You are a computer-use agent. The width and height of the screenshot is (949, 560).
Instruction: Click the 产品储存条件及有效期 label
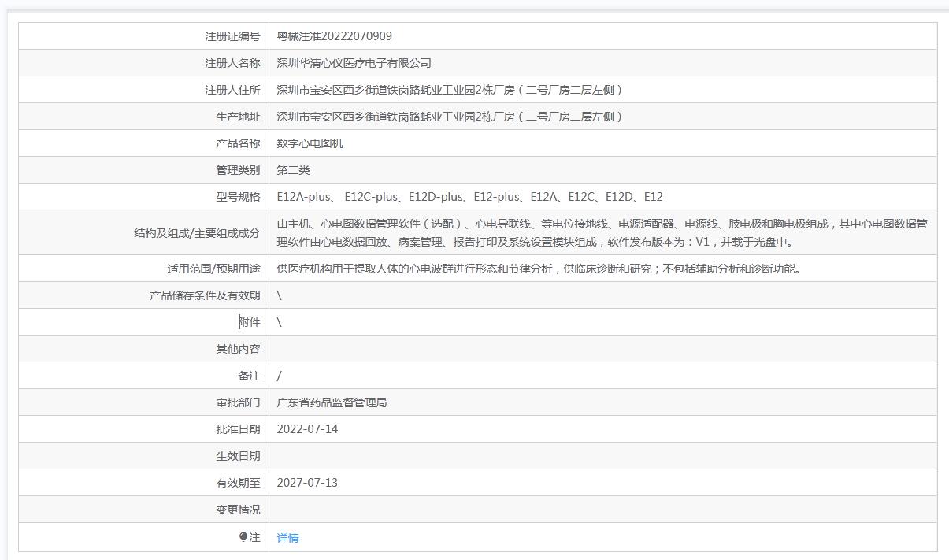click(205, 295)
